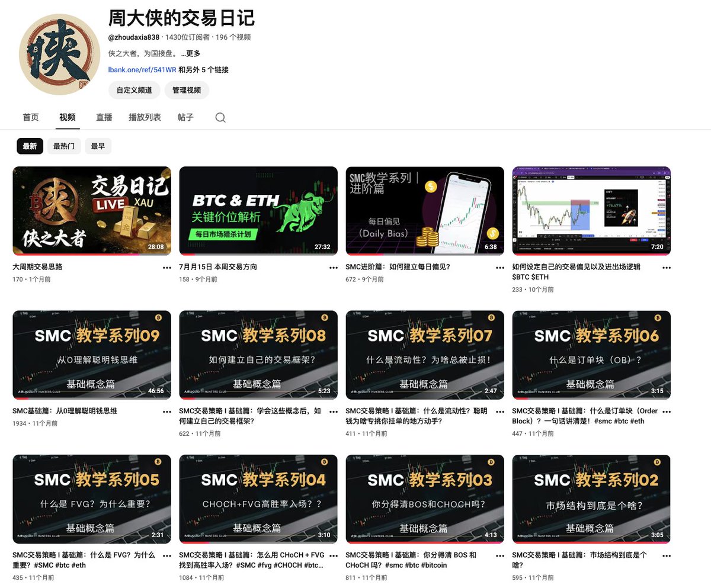Enable the 最热门 sorting filter
Image resolution: width=711 pixels, height=588 pixels.
tap(65, 146)
